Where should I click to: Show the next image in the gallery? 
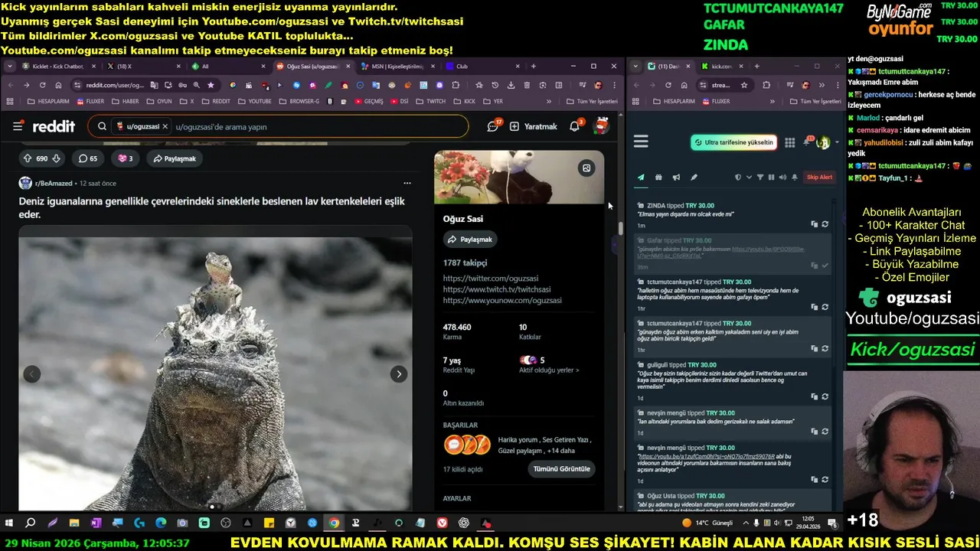click(399, 373)
